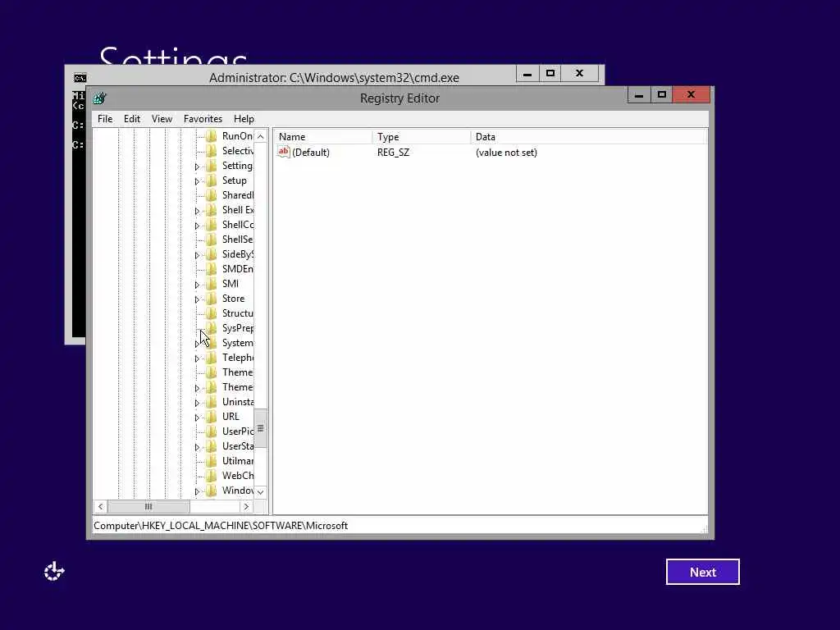Select the System key label in tree
The width and height of the screenshot is (840, 630).
[x=237, y=343]
